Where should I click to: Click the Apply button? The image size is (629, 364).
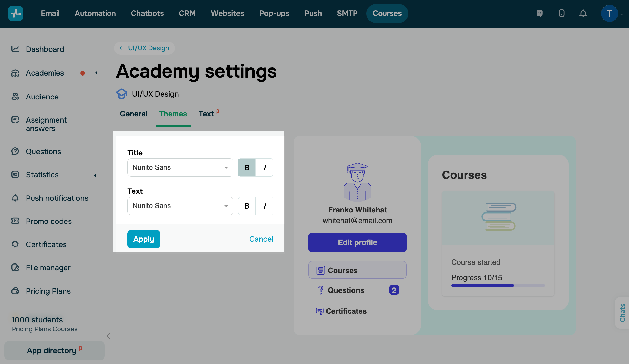[x=144, y=239]
